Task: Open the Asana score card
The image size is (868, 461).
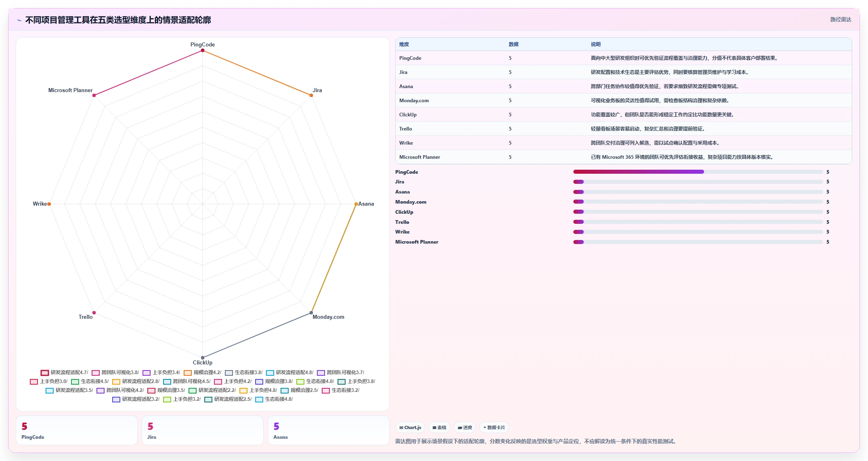Action: [x=329, y=430]
